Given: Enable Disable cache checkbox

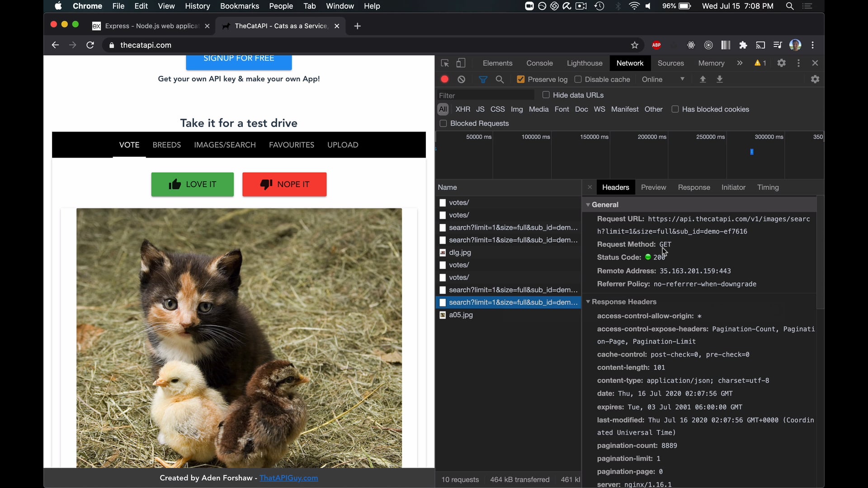Looking at the screenshot, I should (x=578, y=80).
